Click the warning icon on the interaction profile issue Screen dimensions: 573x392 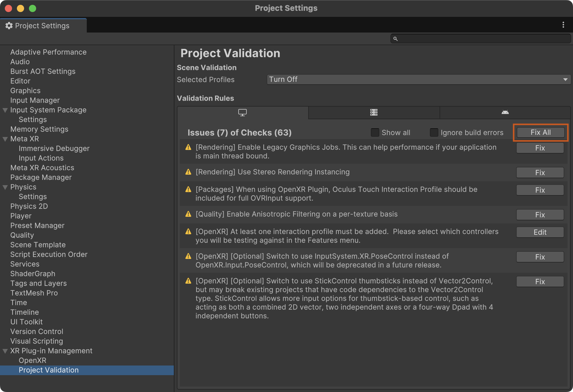(188, 232)
